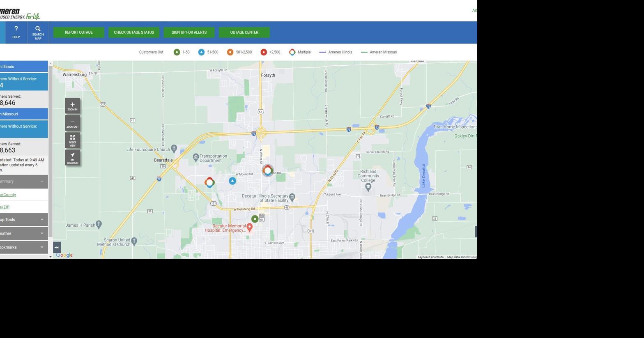Click the Customers Out legend label
The width and height of the screenshot is (644, 338).
click(151, 52)
